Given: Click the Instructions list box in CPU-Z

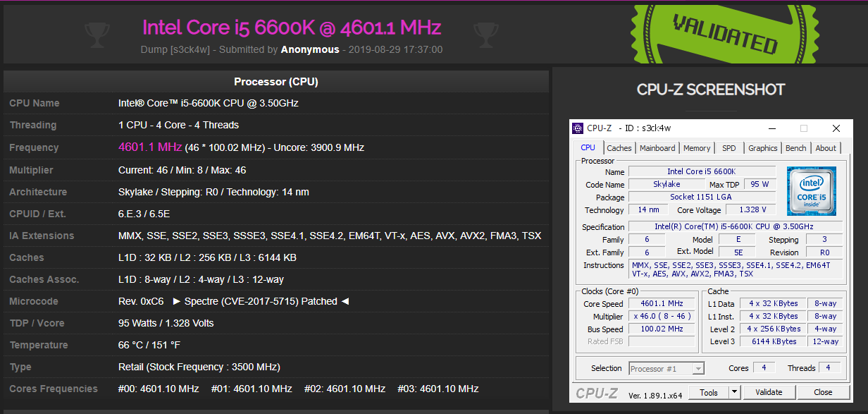Looking at the screenshot, I should [734, 269].
